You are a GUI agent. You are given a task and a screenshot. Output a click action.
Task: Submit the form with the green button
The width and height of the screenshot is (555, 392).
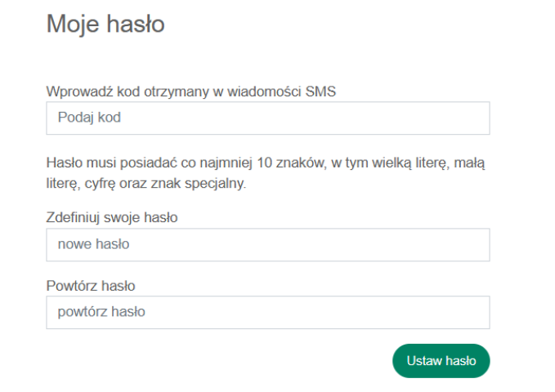tap(441, 361)
